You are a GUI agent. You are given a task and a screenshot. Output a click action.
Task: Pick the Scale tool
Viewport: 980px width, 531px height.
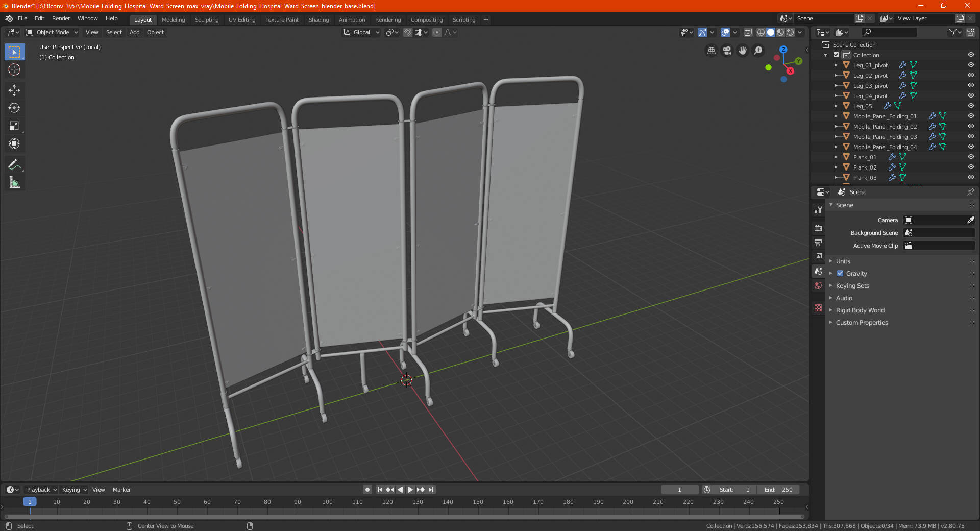point(14,126)
